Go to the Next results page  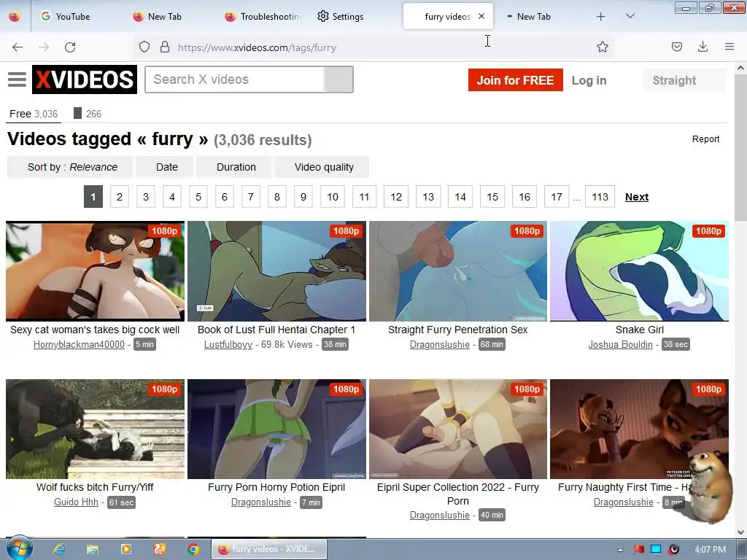(636, 197)
